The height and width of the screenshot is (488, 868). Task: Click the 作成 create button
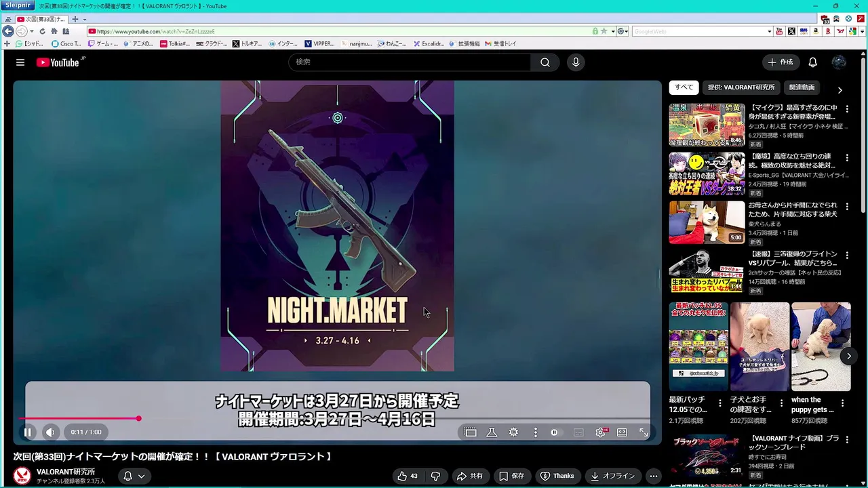780,62
